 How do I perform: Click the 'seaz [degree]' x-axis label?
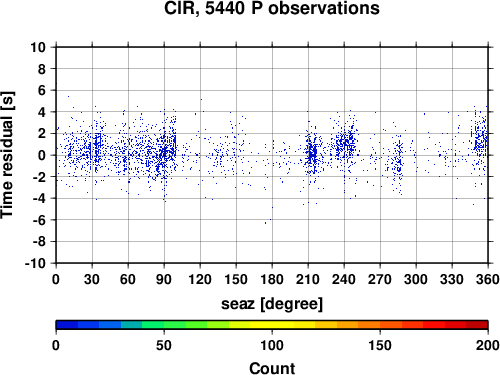coord(272,304)
